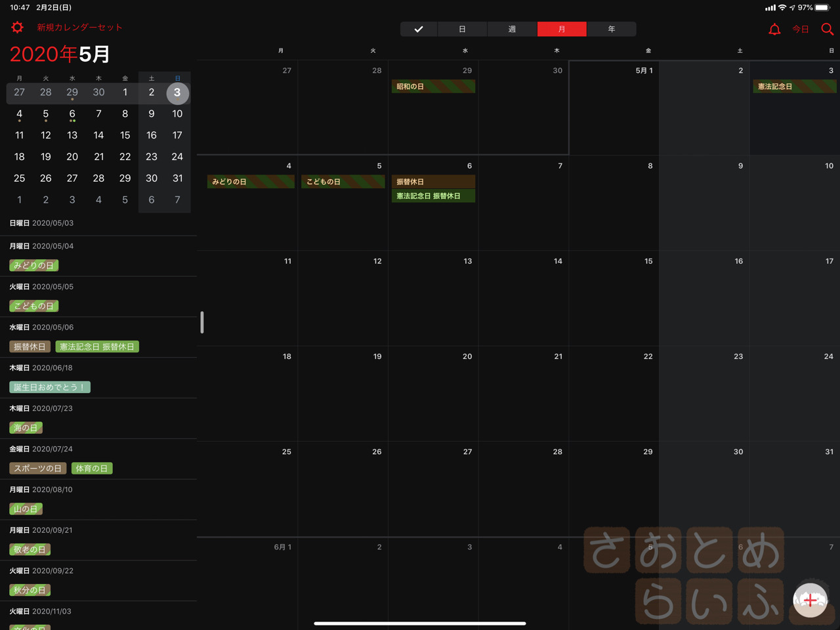Tap the Wi-Fi icon in status bar

pos(782,8)
